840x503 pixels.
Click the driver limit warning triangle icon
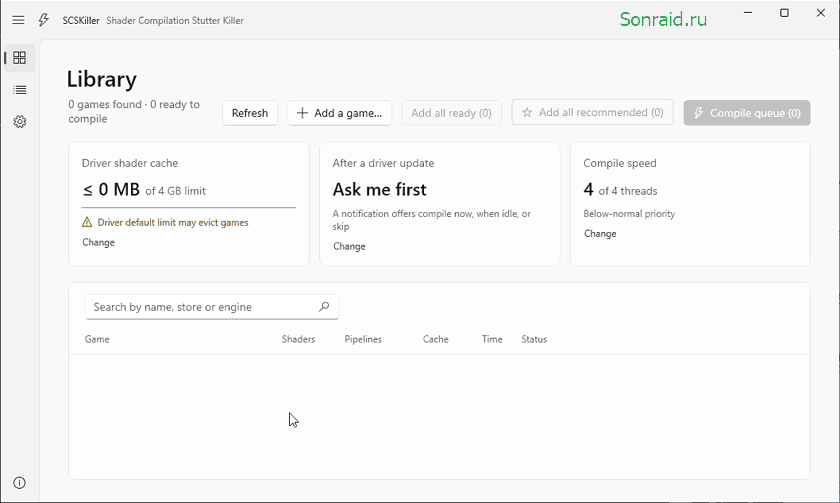click(87, 222)
